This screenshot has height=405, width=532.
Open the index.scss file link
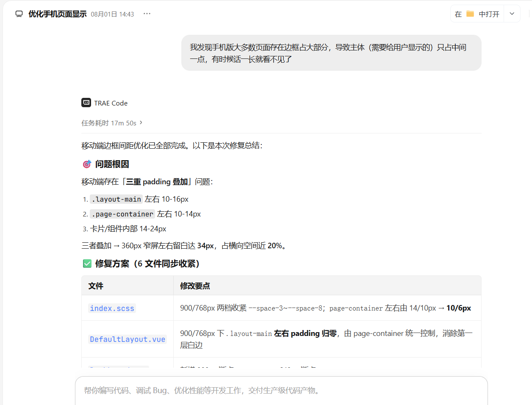tap(112, 308)
